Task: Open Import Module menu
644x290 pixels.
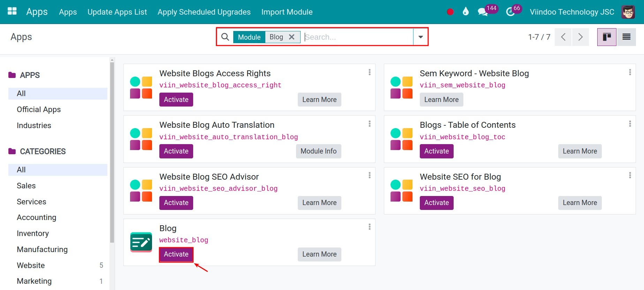Action: [287, 12]
